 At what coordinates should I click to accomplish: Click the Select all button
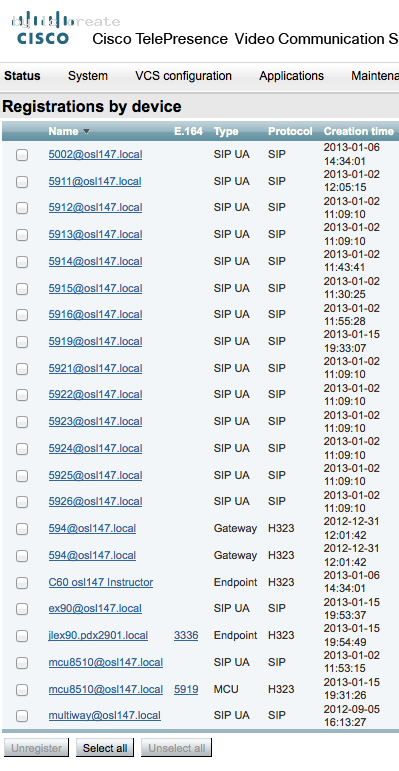tap(105, 748)
